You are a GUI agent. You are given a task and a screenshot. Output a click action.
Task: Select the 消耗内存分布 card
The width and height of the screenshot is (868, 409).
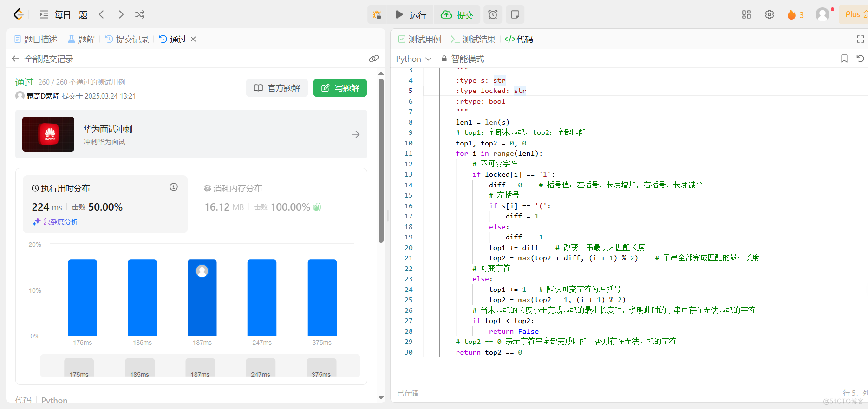tap(276, 204)
